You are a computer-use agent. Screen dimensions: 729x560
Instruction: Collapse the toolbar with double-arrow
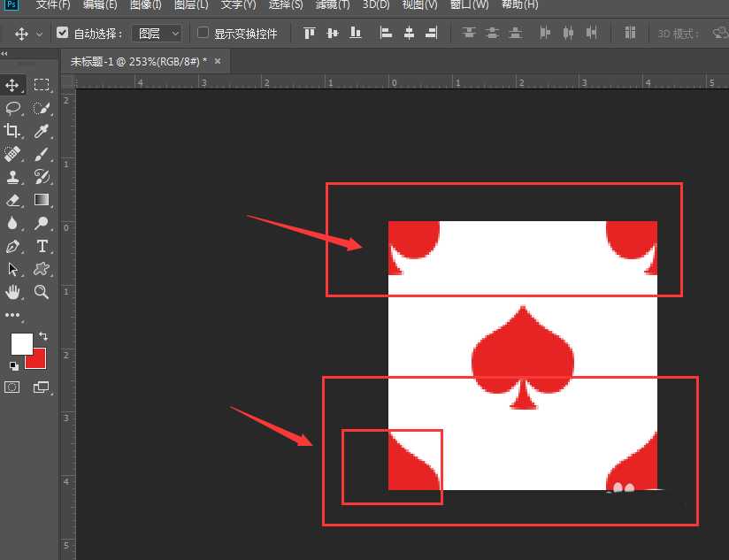4,53
